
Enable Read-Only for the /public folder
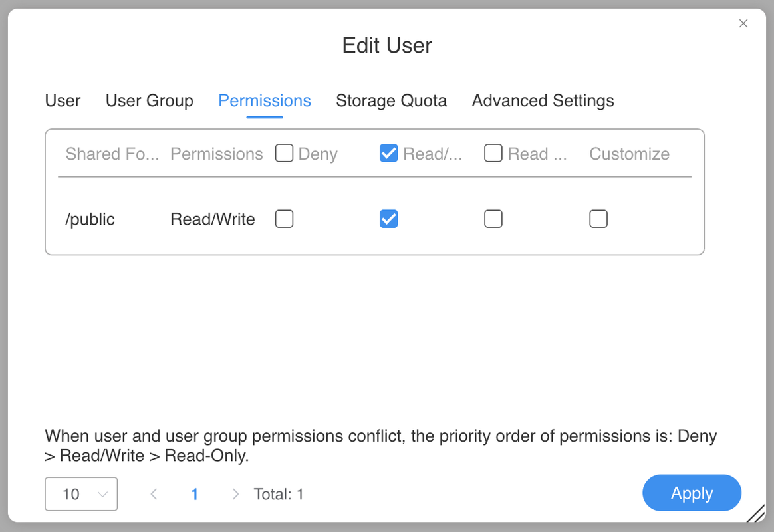493,219
